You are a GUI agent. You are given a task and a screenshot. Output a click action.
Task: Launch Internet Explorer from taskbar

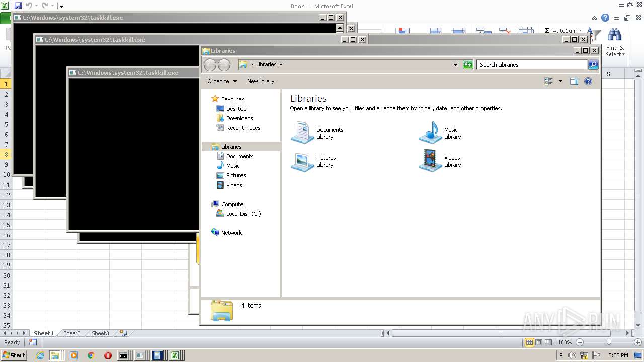[x=40, y=355]
